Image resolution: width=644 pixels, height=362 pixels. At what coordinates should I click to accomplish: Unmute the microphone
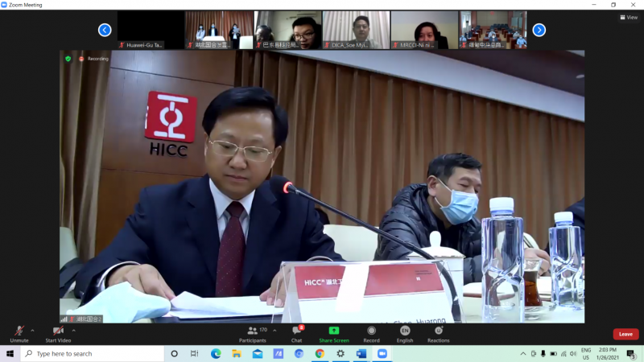point(19,331)
